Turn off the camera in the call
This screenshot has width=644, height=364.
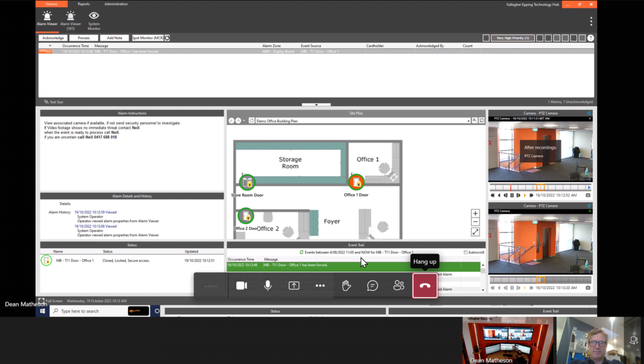(x=242, y=285)
